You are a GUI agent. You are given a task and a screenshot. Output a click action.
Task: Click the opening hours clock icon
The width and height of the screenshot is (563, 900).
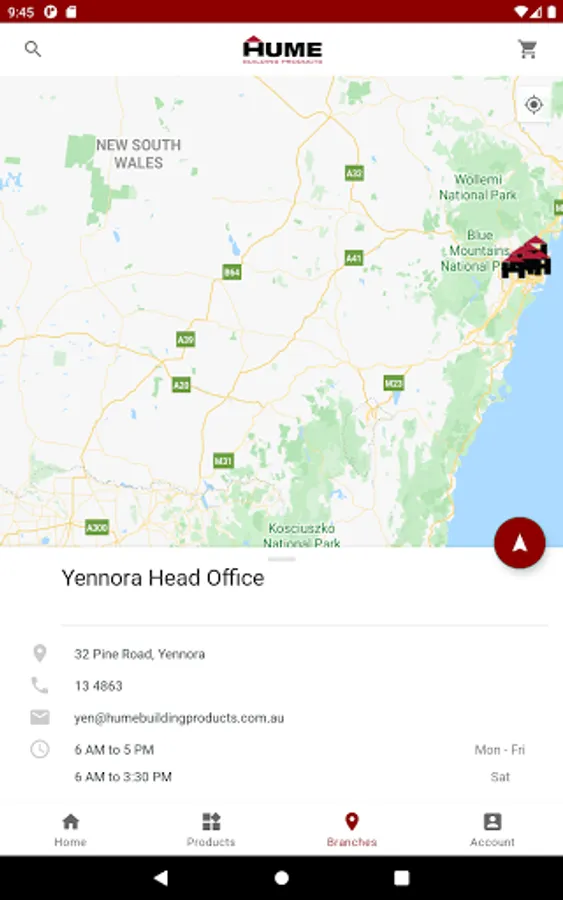40,749
